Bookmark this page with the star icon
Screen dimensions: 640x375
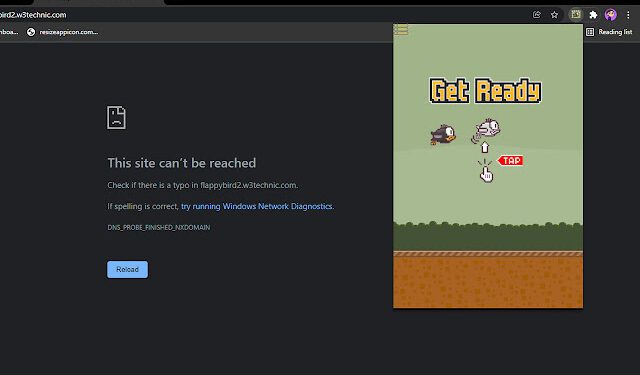point(554,15)
